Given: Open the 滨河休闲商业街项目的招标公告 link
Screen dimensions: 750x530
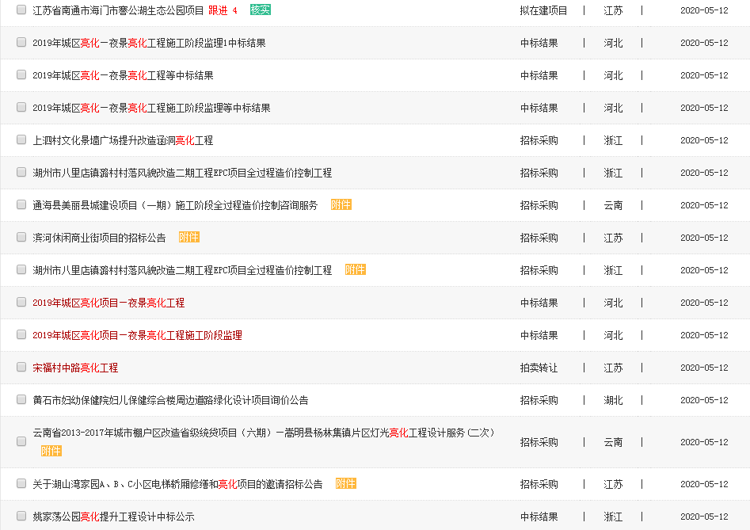Looking at the screenshot, I should tap(99, 238).
